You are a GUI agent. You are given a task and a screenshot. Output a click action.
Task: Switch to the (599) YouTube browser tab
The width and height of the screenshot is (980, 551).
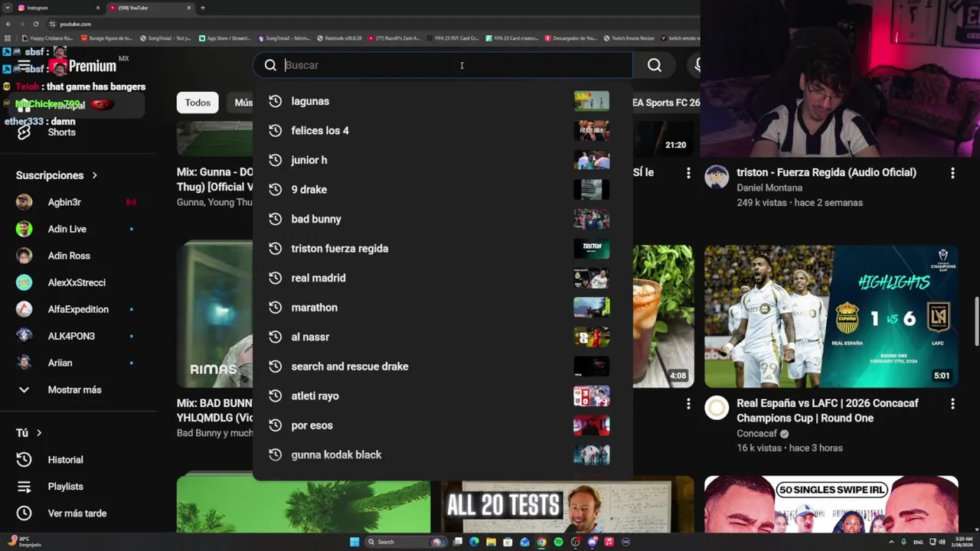150,8
